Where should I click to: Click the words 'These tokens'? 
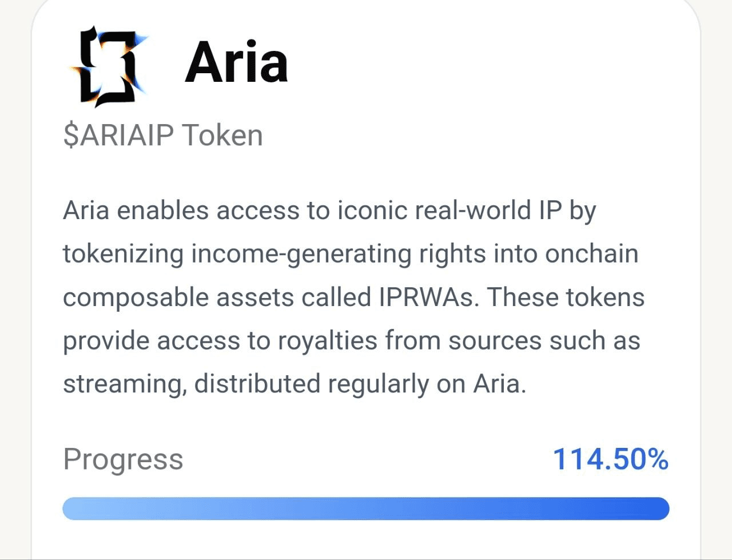tap(566, 297)
